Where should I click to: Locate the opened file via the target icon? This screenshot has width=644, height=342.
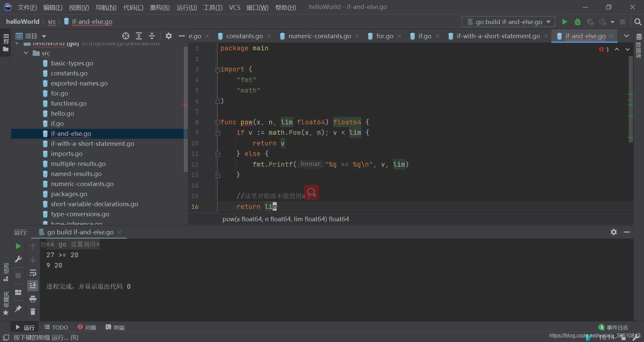click(126, 36)
